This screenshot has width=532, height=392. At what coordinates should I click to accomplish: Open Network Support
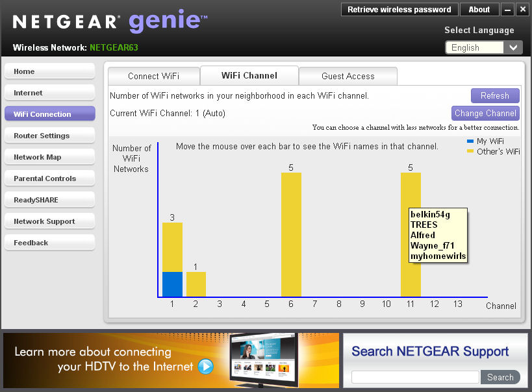(x=50, y=221)
